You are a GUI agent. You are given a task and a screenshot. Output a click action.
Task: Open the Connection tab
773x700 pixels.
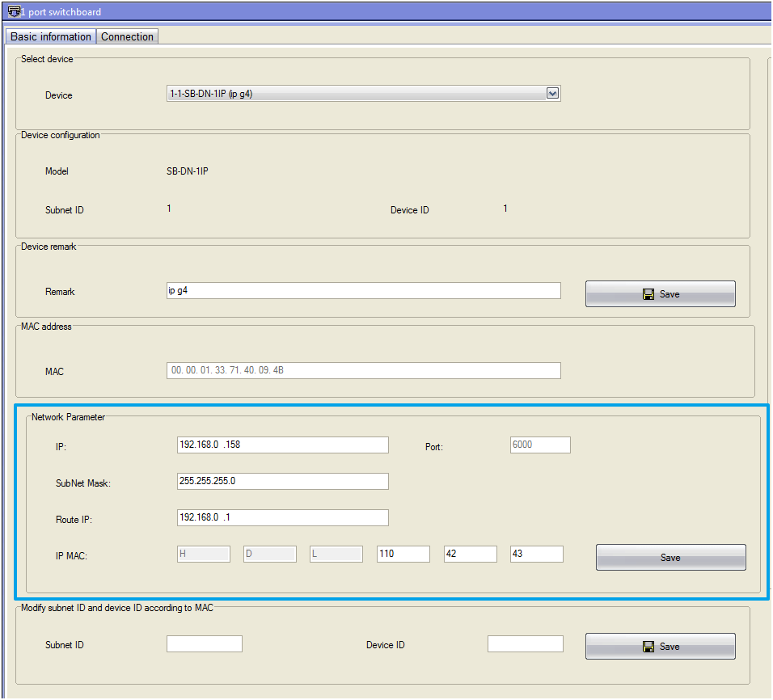[127, 37]
